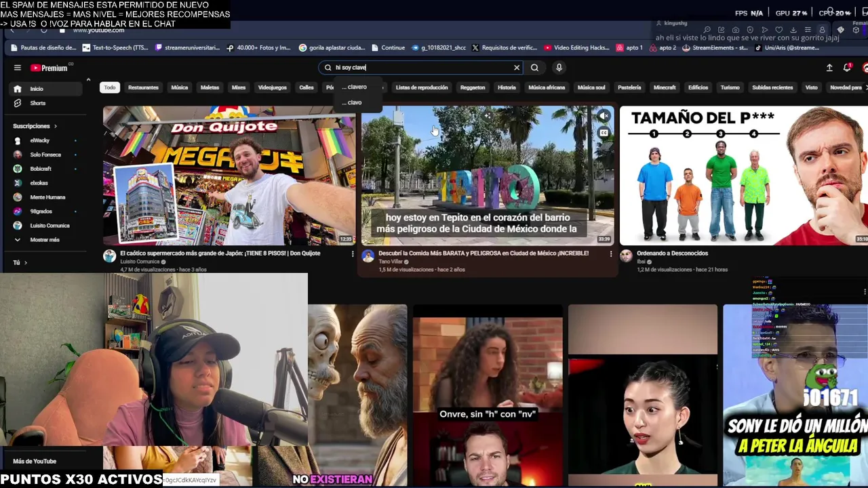Open the 'Tamaño del P***' video thumbnail
This screenshot has height=488, width=868.
coord(744,176)
